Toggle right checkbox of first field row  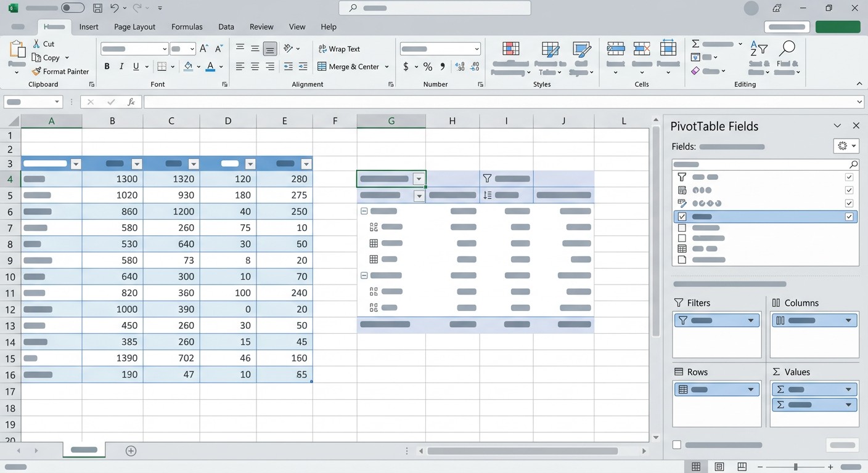coord(849,177)
